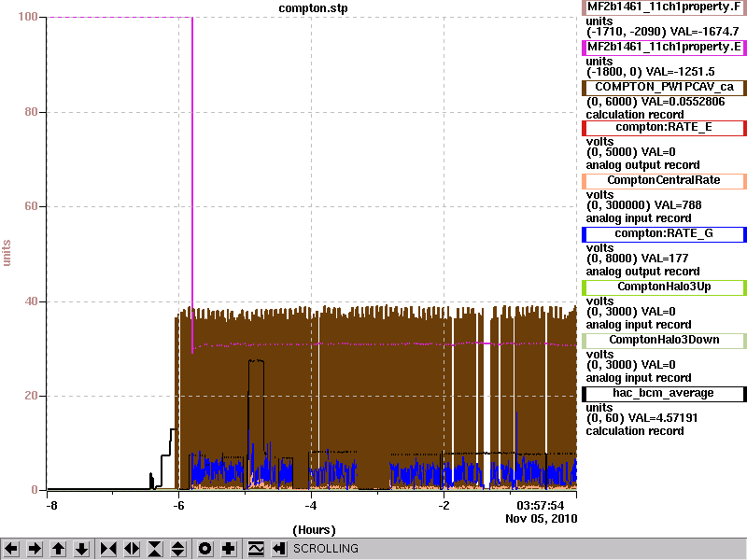Zoom out vertically with up-down arrows icon
Screen dimensions: 747x560
[178, 549]
